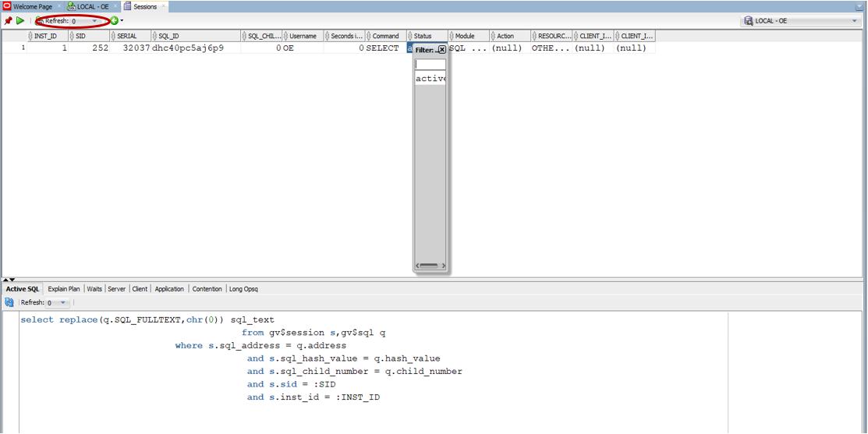Click the Action column header
The image size is (868, 434).
[510, 36]
